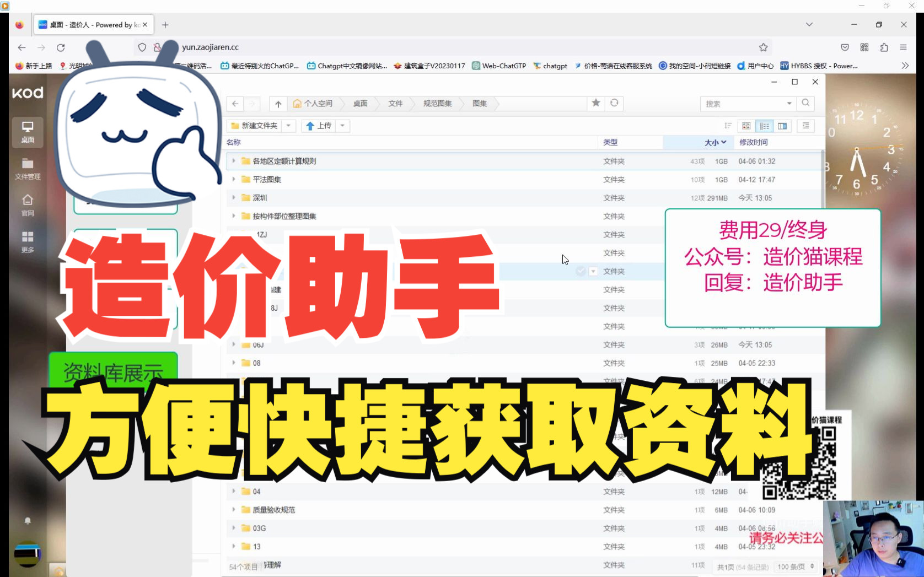Click the tracking protection shield icon
The height and width of the screenshot is (577, 924).
[x=142, y=47]
